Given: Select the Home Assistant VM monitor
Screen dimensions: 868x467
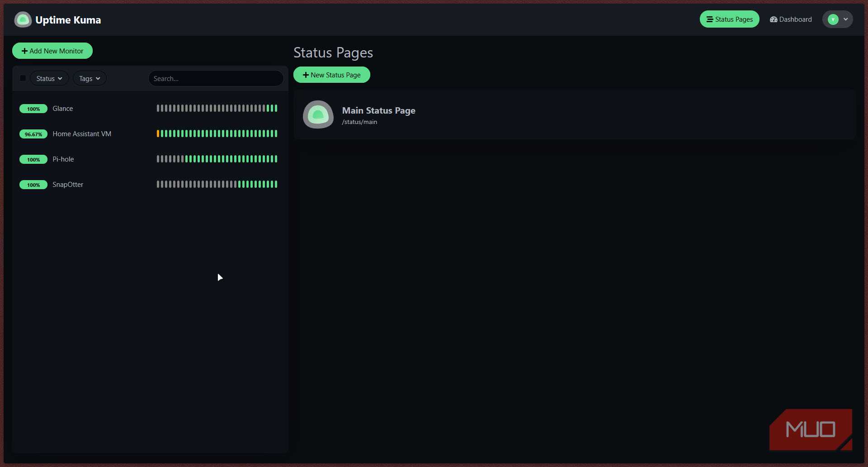Looking at the screenshot, I should pyautogui.click(x=150, y=134).
